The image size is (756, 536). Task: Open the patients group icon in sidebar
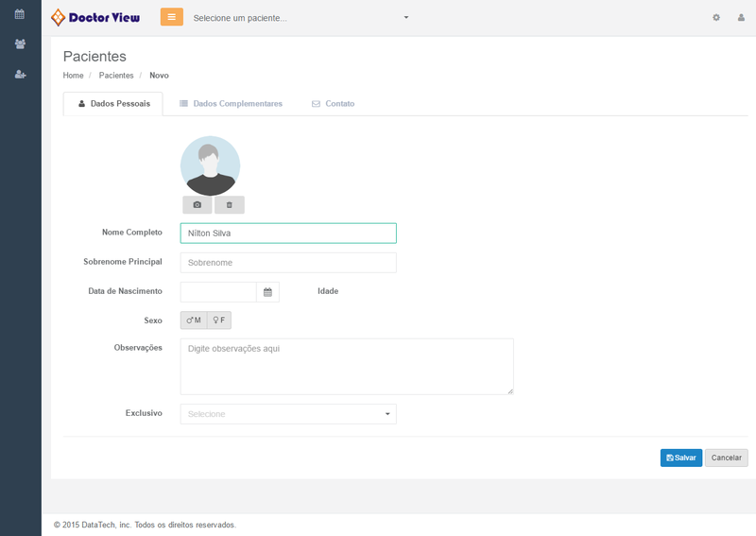pyautogui.click(x=20, y=44)
